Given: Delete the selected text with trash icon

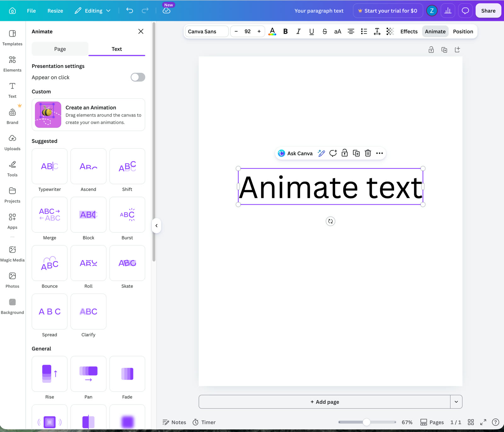Looking at the screenshot, I should [x=368, y=153].
